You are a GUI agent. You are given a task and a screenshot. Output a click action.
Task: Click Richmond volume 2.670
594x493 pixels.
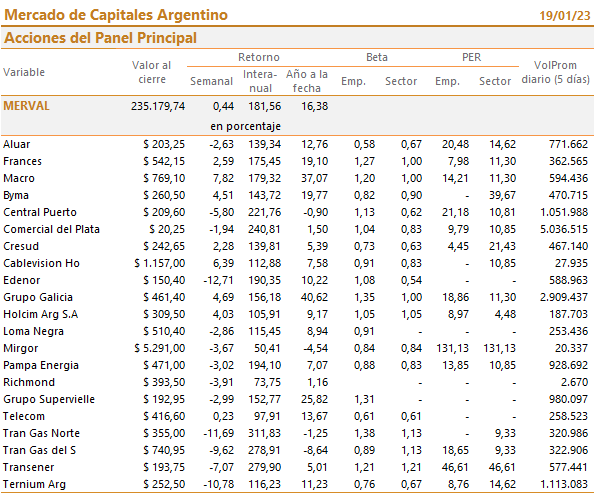point(574,382)
